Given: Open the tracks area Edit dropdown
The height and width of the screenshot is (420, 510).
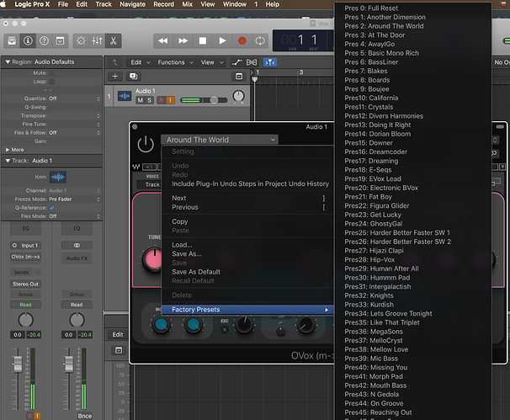Looking at the screenshot, I should [141, 62].
